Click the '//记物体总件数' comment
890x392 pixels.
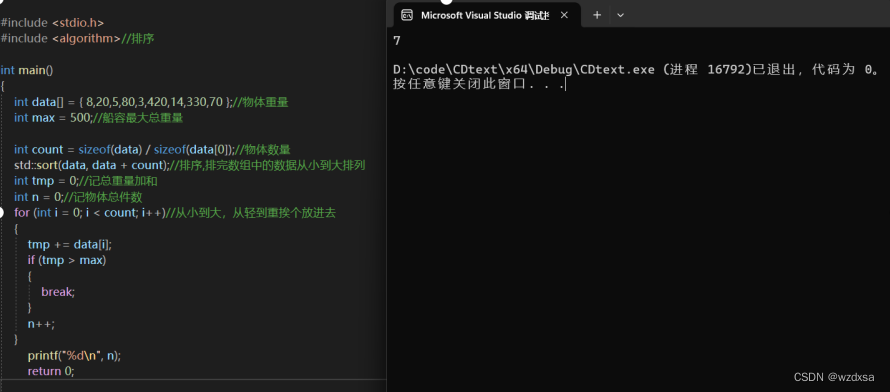(x=102, y=197)
